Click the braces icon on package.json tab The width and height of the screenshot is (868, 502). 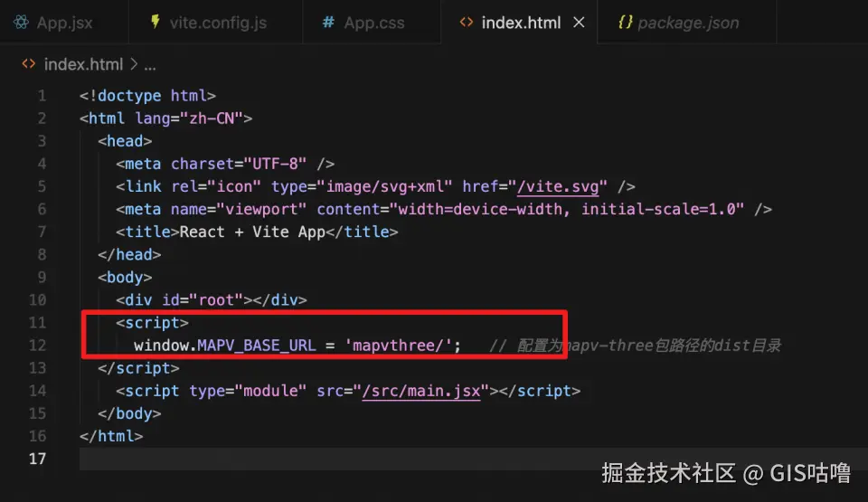click(625, 23)
